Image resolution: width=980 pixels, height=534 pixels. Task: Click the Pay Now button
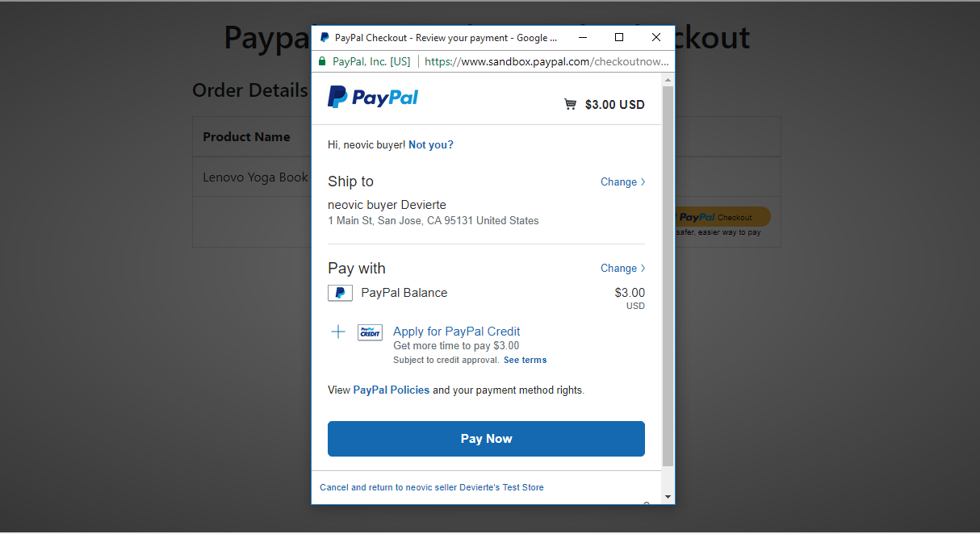tap(486, 439)
